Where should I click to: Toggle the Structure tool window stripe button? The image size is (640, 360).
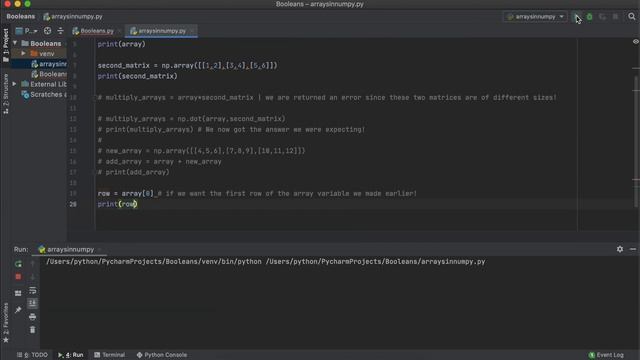click(x=5, y=94)
